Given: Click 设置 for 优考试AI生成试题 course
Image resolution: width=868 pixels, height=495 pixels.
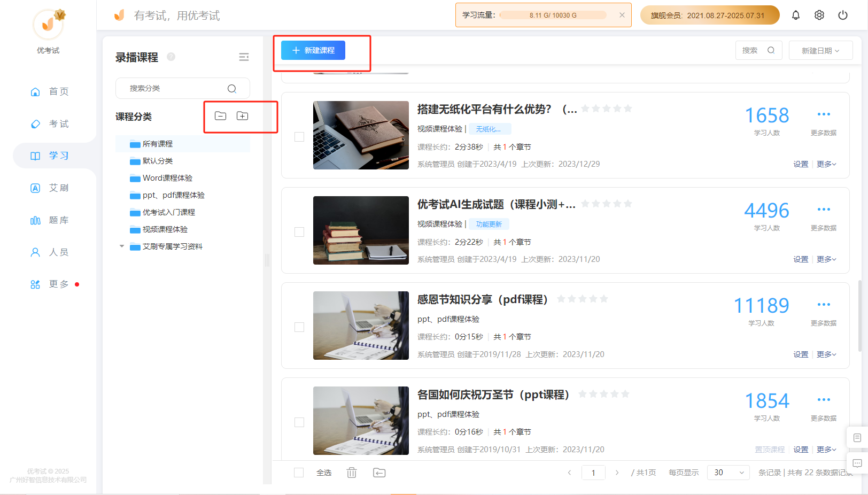Looking at the screenshot, I should [x=801, y=259].
